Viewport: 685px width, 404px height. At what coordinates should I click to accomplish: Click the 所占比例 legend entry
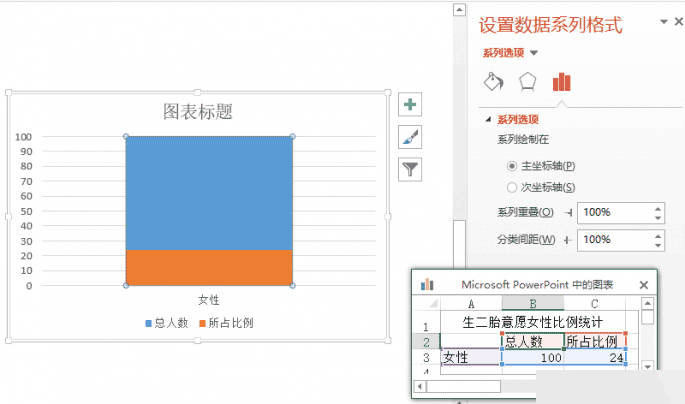tap(226, 323)
